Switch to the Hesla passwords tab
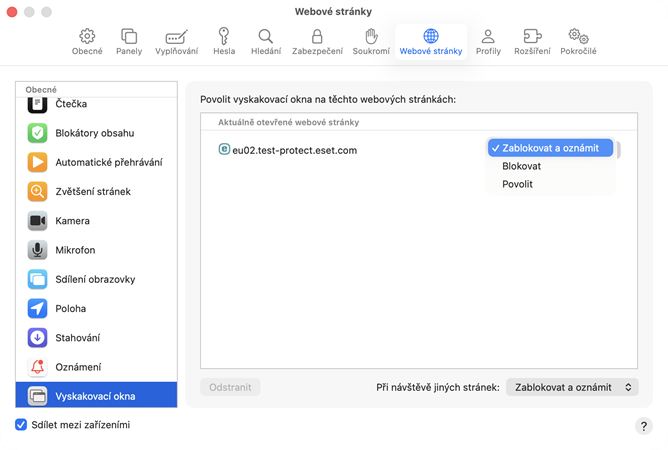668x450 pixels. [224, 41]
